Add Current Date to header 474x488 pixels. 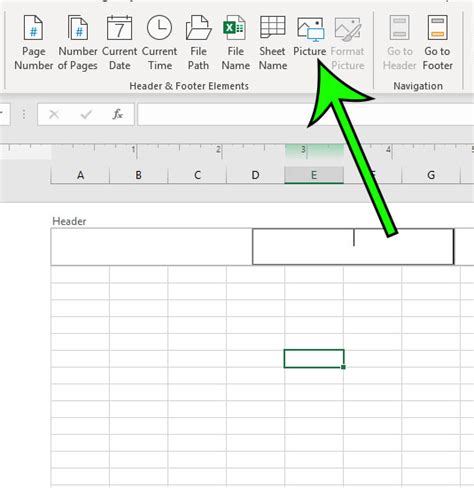point(119,43)
